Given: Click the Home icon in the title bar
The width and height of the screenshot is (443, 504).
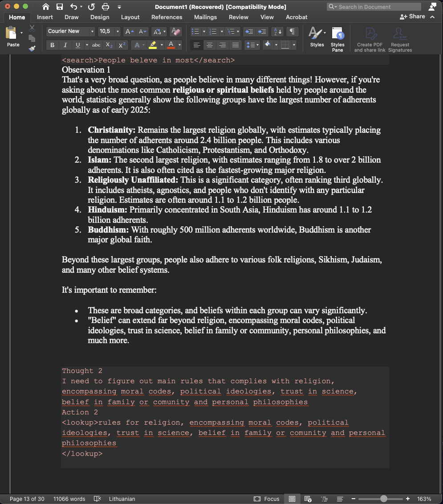Looking at the screenshot, I should (46, 7).
